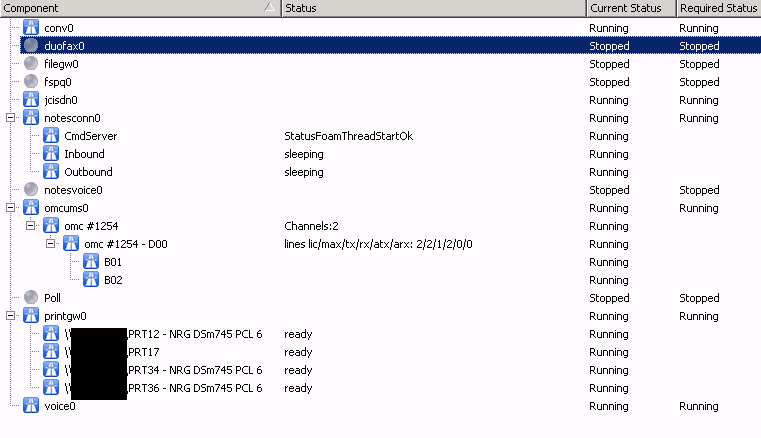Collapse the printgw0 tree node

(x=11, y=316)
